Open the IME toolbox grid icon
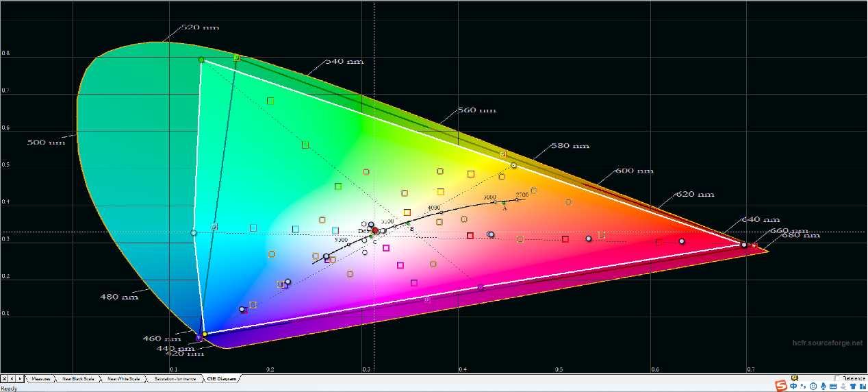 pyautogui.click(x=863, y=386)
